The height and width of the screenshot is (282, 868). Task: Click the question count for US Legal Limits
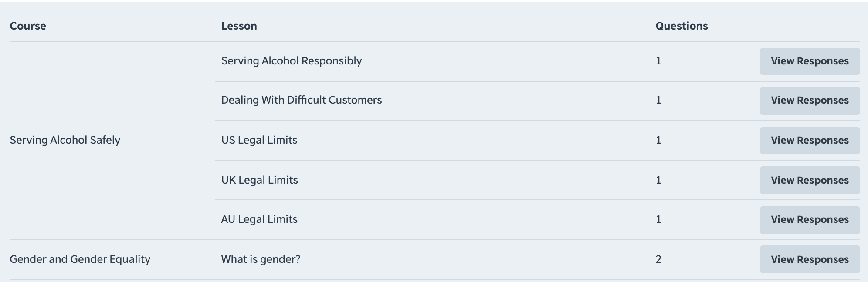tap(659, 140)
